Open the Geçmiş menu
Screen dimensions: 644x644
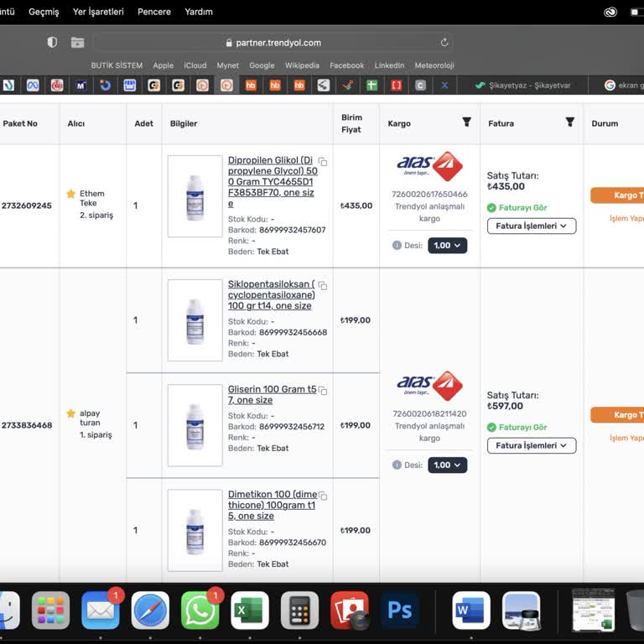click(x=44, y=12)
